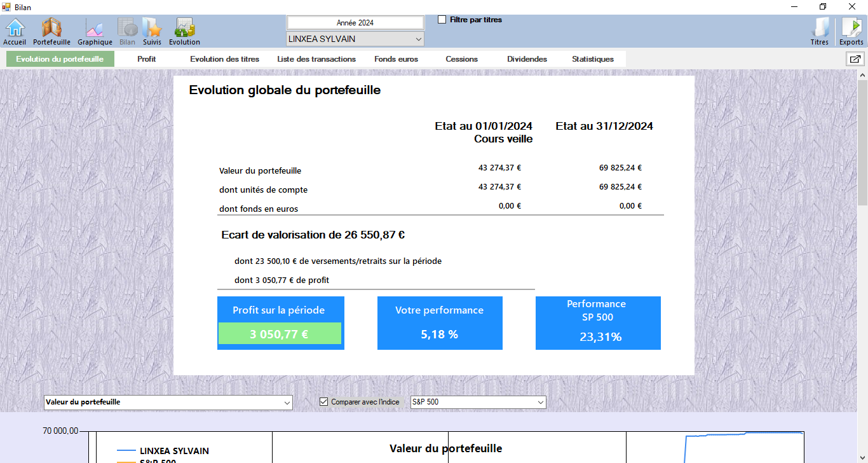Click Evolution globale du portefeuille heading

click(285, 90)
